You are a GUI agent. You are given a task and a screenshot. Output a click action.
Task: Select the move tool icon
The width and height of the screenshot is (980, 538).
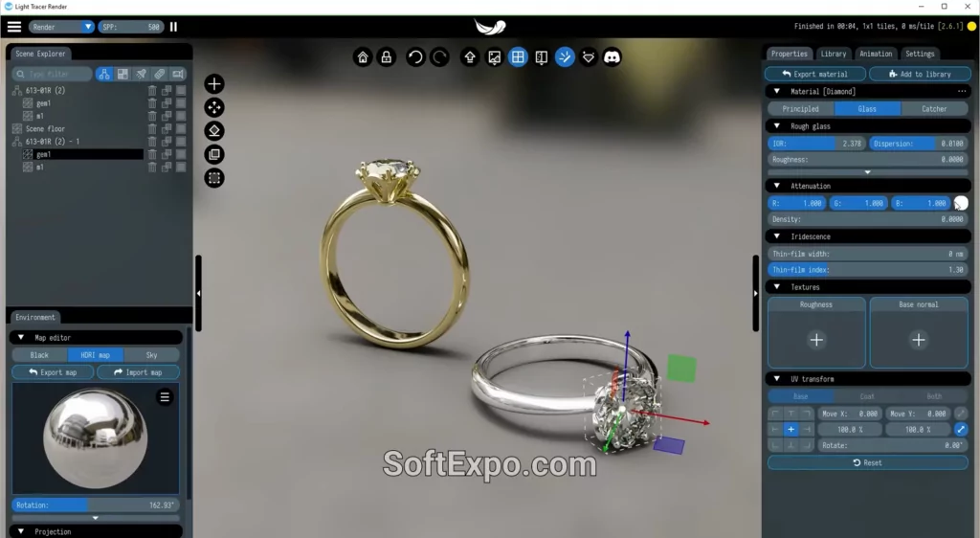tap(214, 107)
